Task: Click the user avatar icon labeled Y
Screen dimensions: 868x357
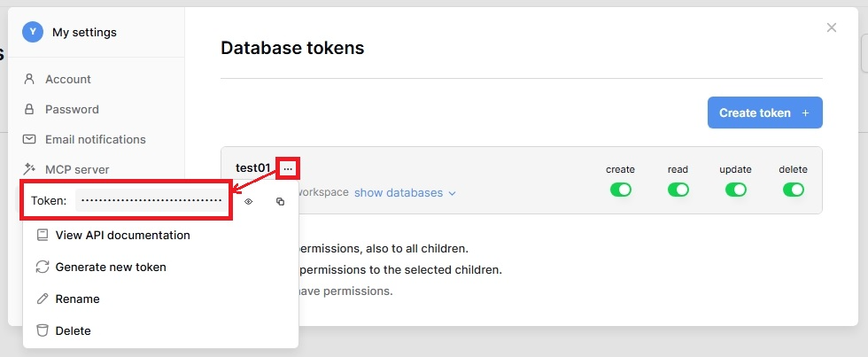Action: point(33,32)
